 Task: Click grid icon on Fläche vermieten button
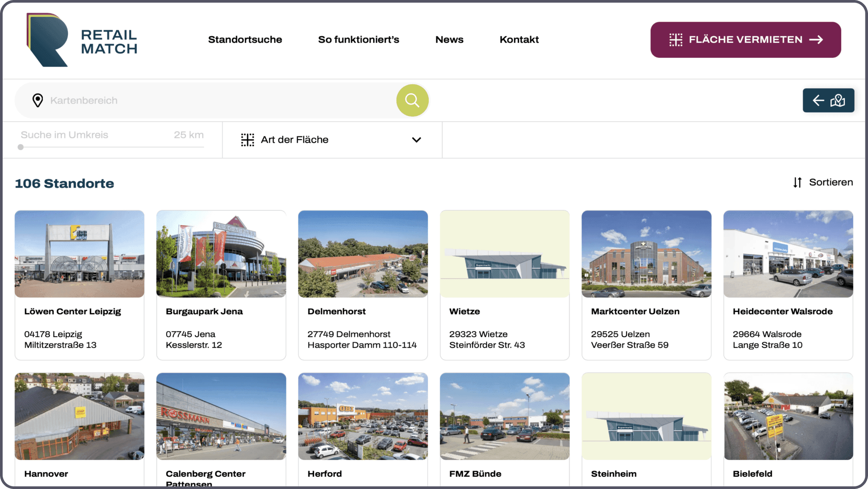675,40
